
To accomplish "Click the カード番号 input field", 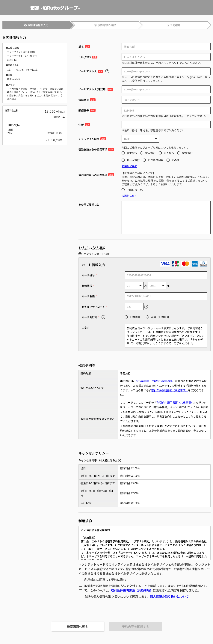I will pos(166,275).
